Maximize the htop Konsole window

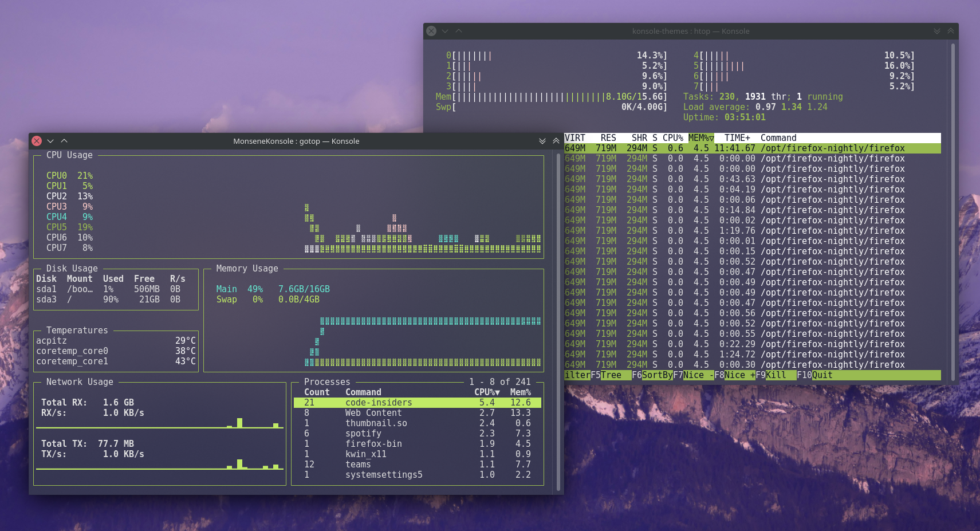point(459,31)
